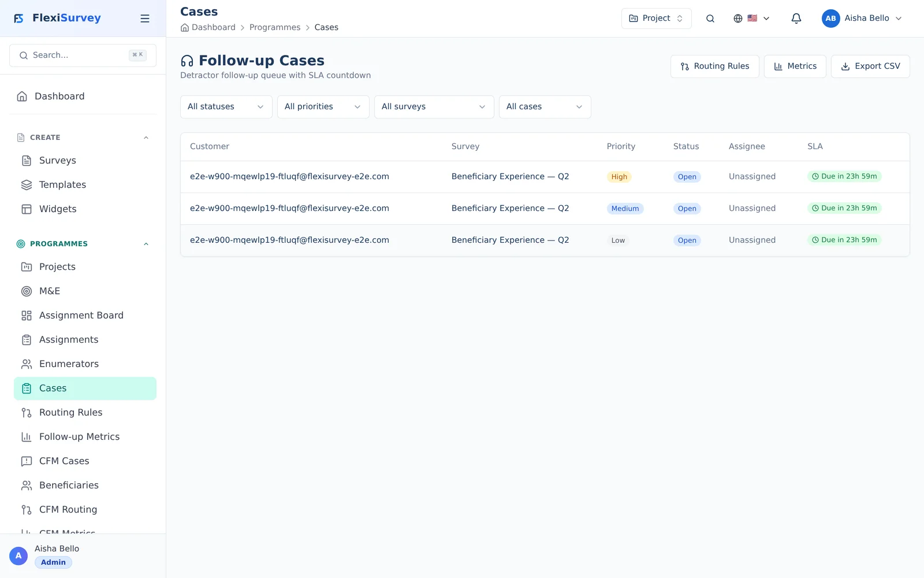Click the globe language icon
924x578 pixels.
click(738, 18)
